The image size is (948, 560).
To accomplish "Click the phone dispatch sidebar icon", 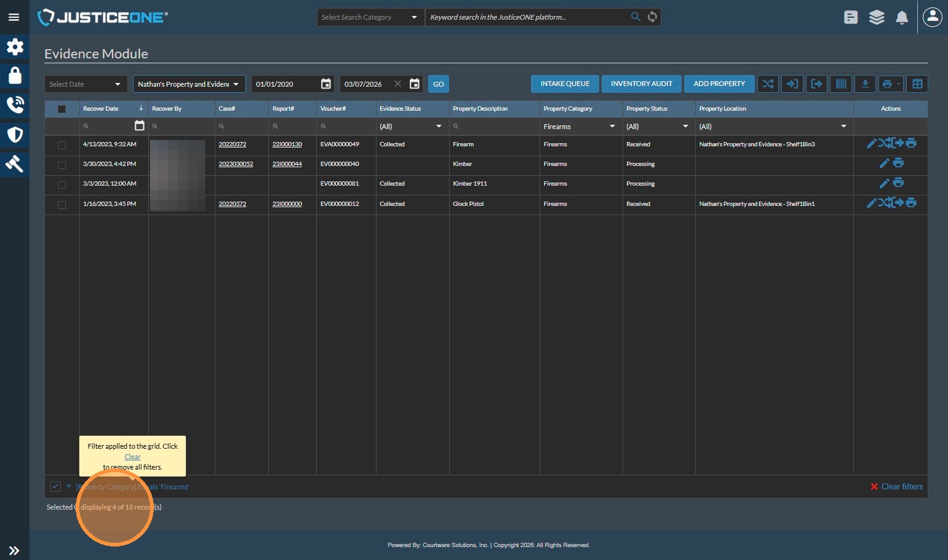I will pyautogui.click(x=15, y=105).
